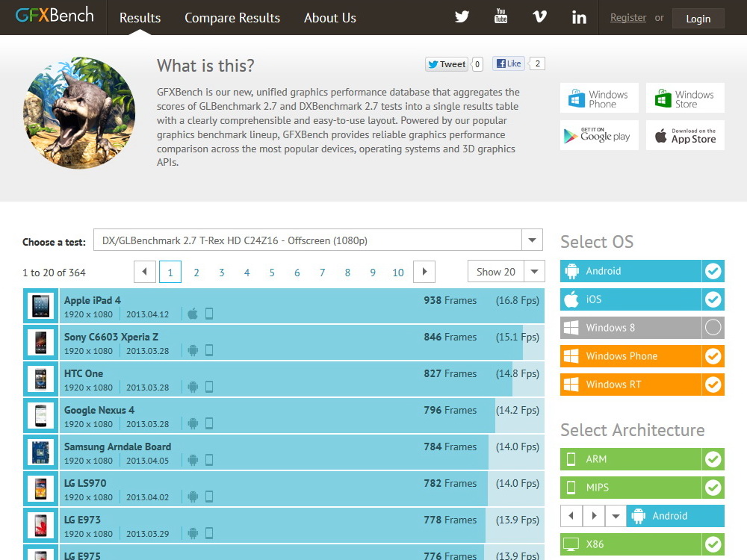The width and height of the screenshot is (747, 560).
Task: Open the Vimeo icon in header
Action: (x=539, y=17)
